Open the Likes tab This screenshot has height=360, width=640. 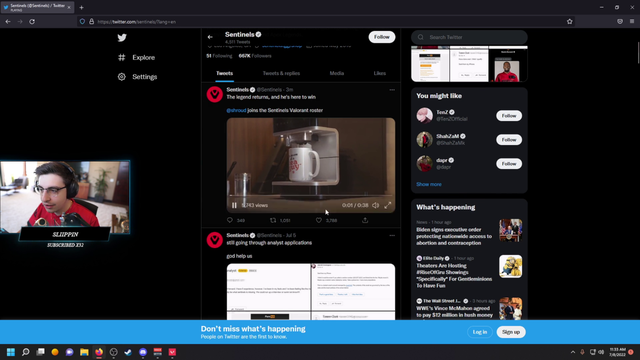[x=380, y=73]
